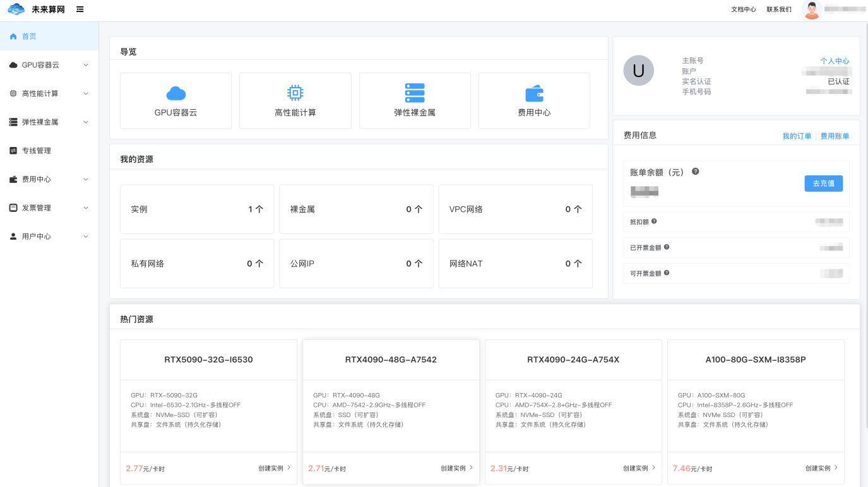This screenshot has height=487, width=868.
Task: Expand the 发票管理 sidebar menu chevron
Action: click(x=86, y=208)
